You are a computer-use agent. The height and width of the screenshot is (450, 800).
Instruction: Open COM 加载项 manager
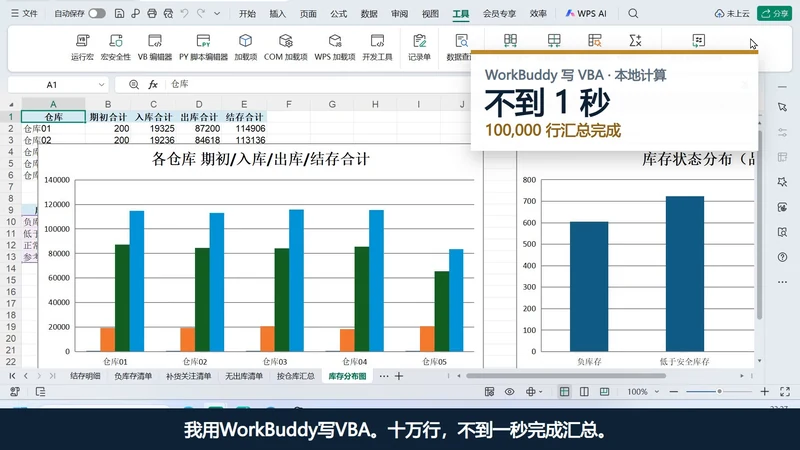click(x=285, y=47)
